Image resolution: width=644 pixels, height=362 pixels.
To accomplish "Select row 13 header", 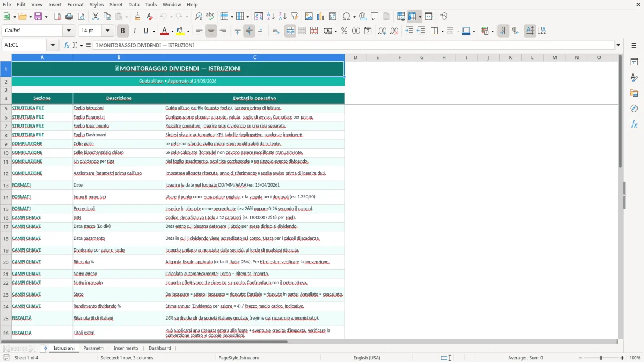I will [6, 185].
